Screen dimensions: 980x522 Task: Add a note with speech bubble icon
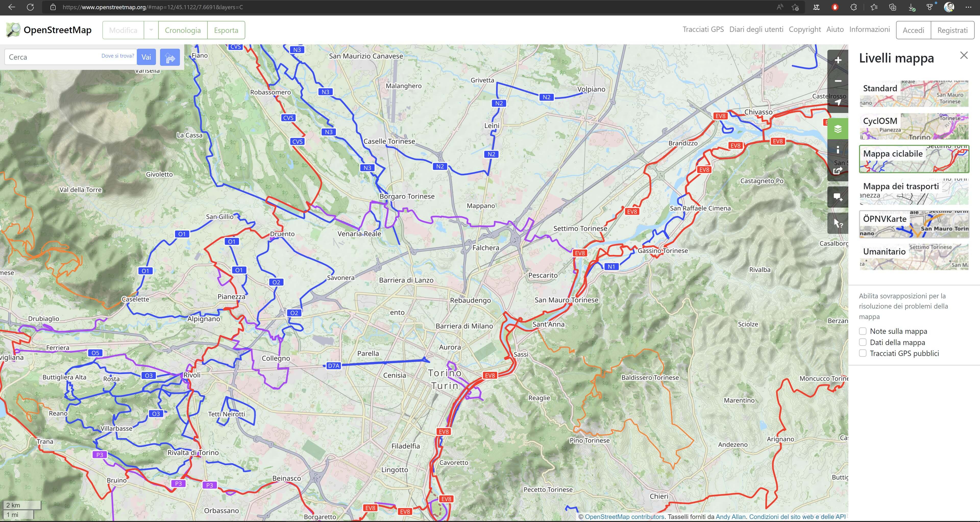(x=838, y=197)
